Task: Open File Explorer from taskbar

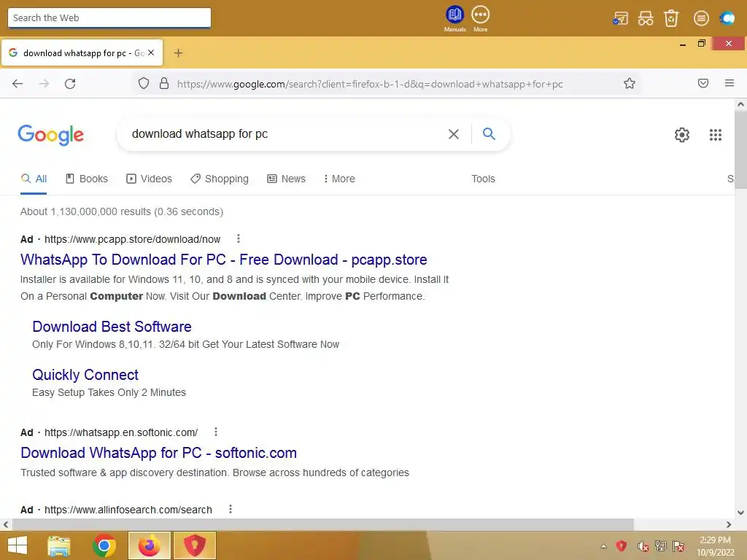Action: pos(59,545)
